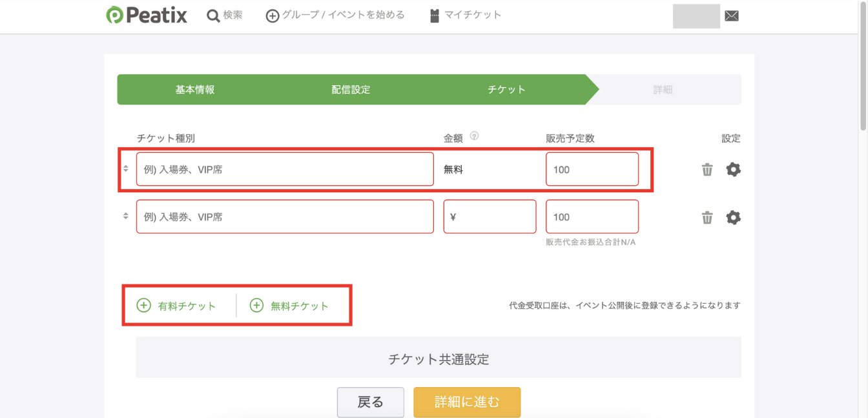
Task: Click the 戻る back button
Action: click(370, 402)
